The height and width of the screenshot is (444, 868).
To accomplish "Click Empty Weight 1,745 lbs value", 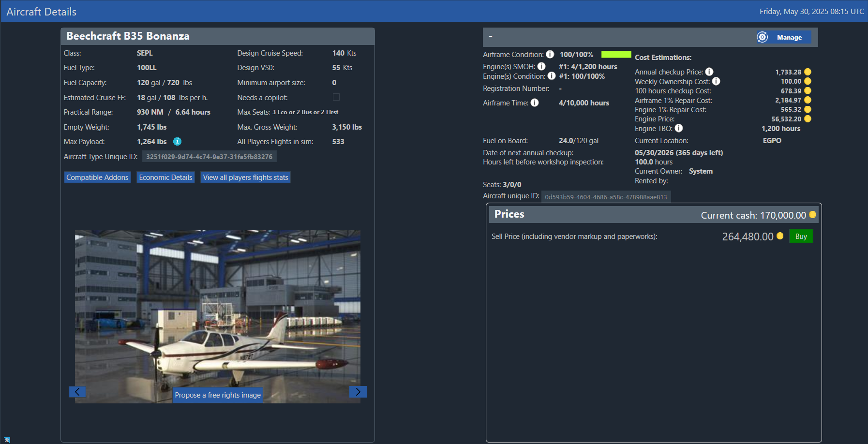I will click(x=151, y=127).
